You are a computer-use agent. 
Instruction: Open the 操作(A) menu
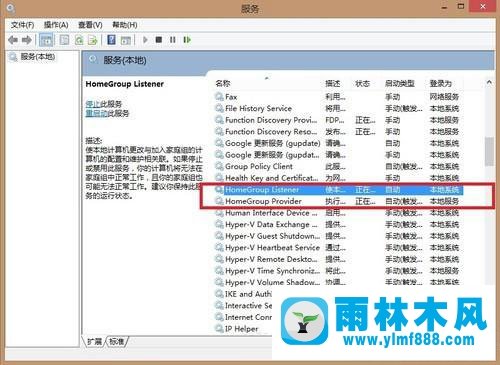pyautogui.click(x=56, y=25)
